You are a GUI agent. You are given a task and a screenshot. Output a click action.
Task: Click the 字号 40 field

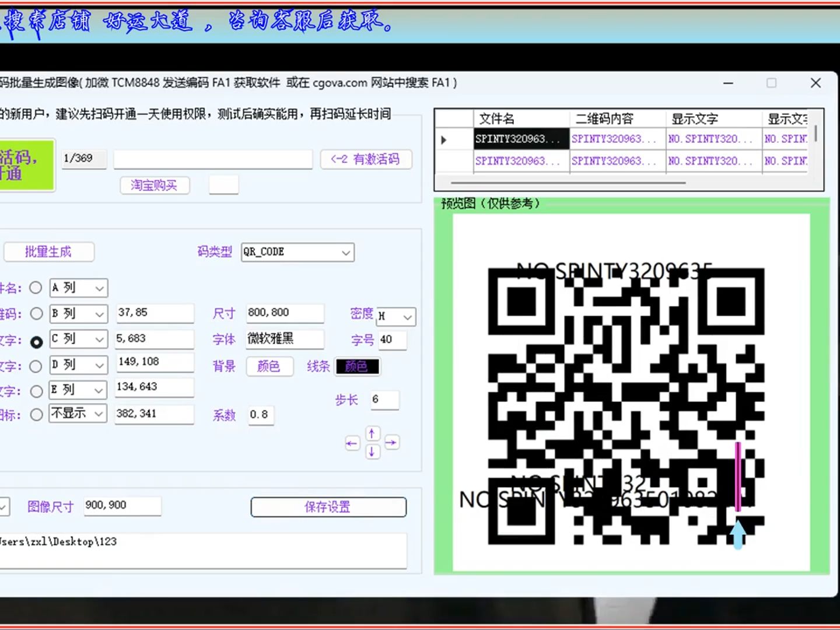[x=392, y=340]
